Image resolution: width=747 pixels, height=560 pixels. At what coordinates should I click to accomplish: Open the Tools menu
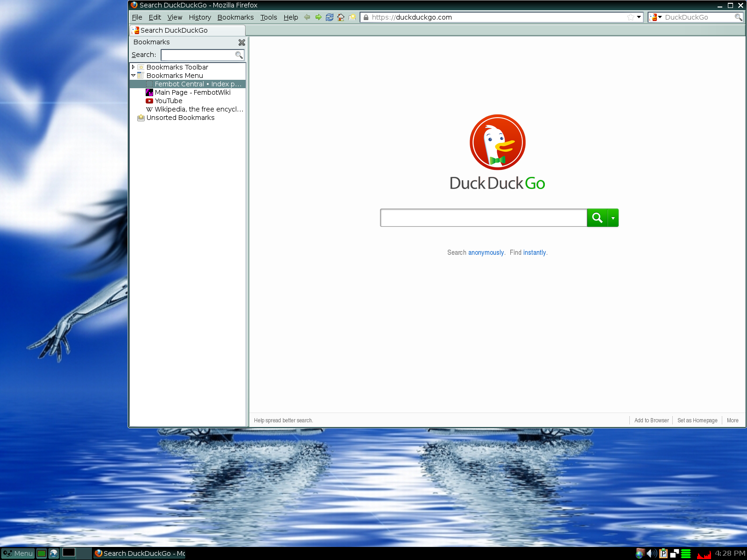click(x=268, y=17)
